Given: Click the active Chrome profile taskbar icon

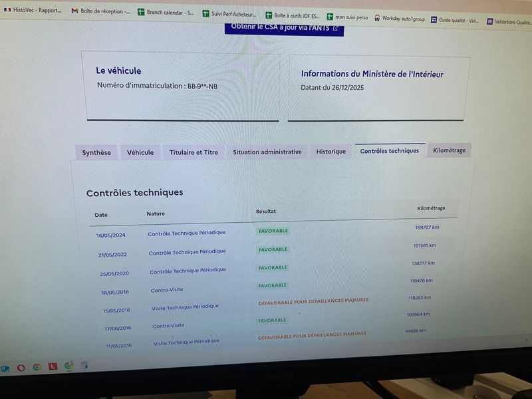Looking at the screenshot, I should (69, 366).
